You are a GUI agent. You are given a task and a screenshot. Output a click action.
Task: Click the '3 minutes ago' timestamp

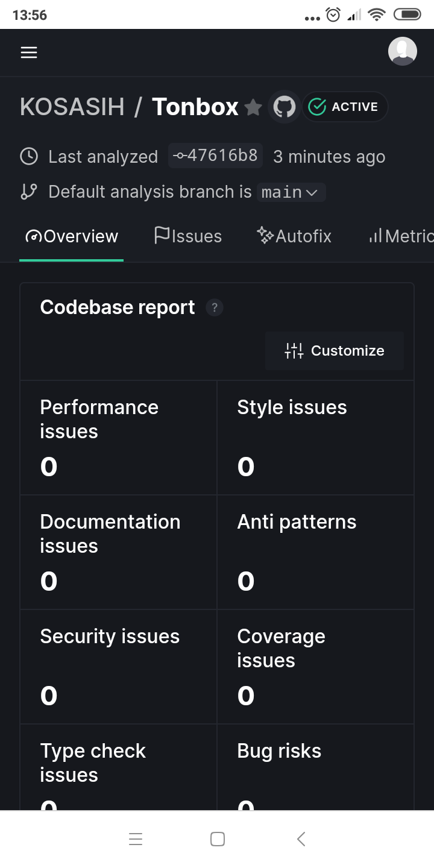pyautogui.click(x=329, y=157)
